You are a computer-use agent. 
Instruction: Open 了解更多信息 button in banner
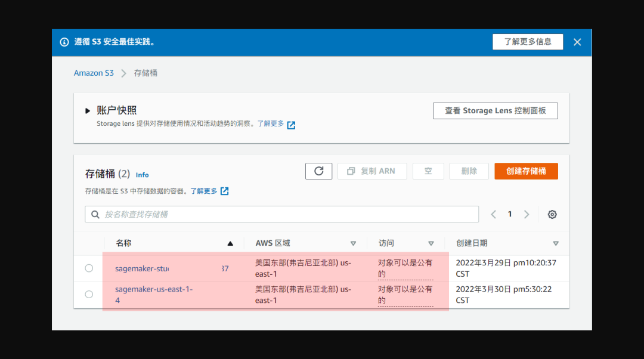[528, 42]
